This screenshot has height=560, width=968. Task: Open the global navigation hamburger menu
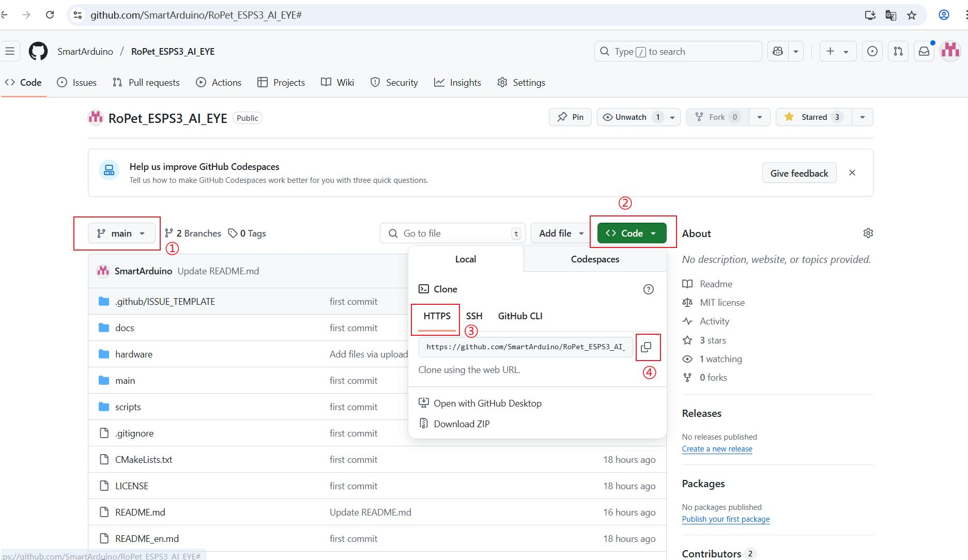10,51
